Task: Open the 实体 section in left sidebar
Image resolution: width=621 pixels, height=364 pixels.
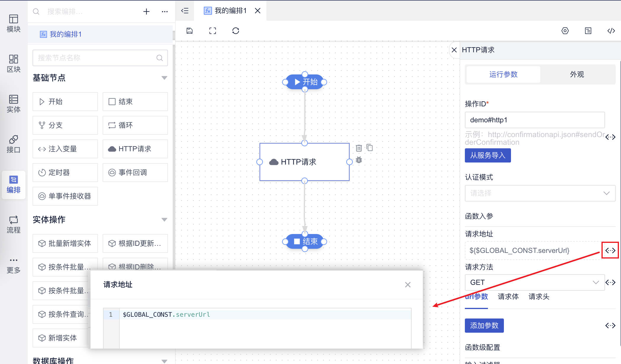Action: pos(14,103)
